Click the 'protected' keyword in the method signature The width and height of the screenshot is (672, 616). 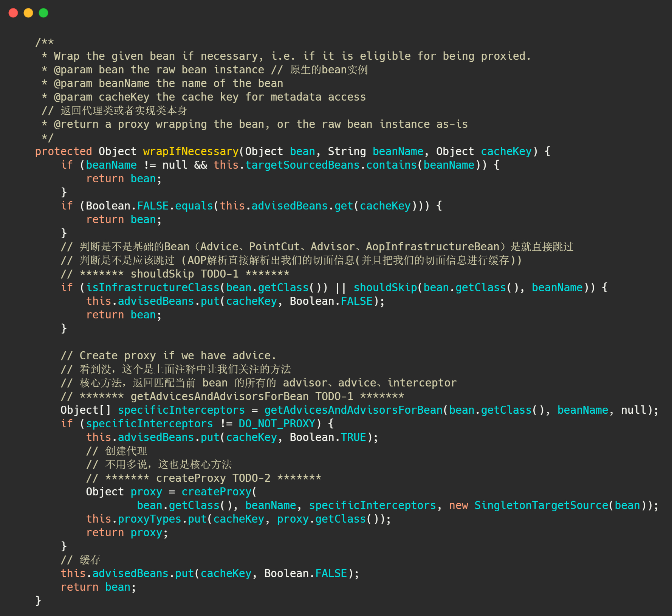click(x=63, y=151)
